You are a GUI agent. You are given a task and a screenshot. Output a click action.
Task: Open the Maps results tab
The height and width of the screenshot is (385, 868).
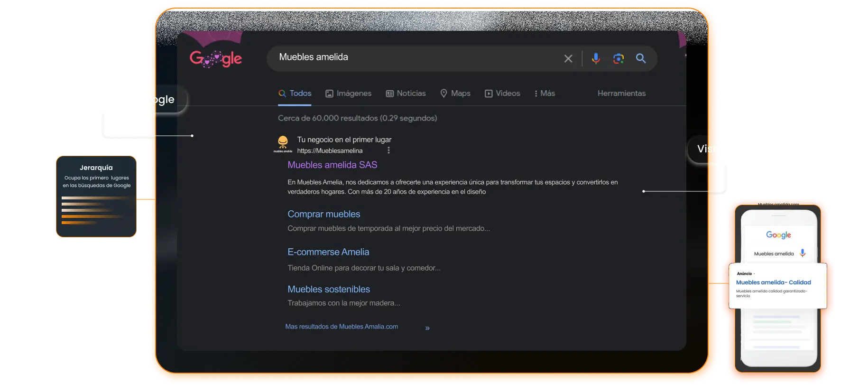[x=455, y=94]
